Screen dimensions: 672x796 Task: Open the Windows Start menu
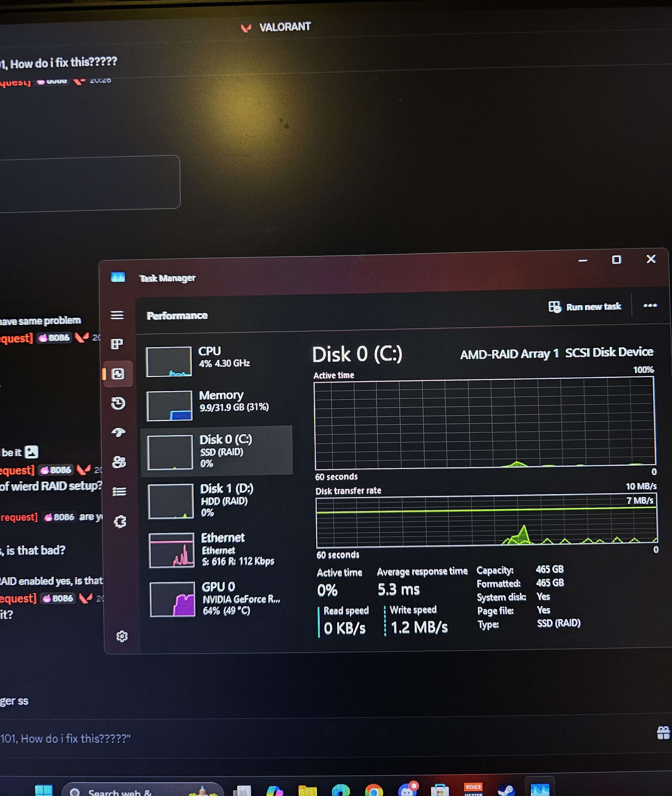pyautogui.click(x=43, y=791)
